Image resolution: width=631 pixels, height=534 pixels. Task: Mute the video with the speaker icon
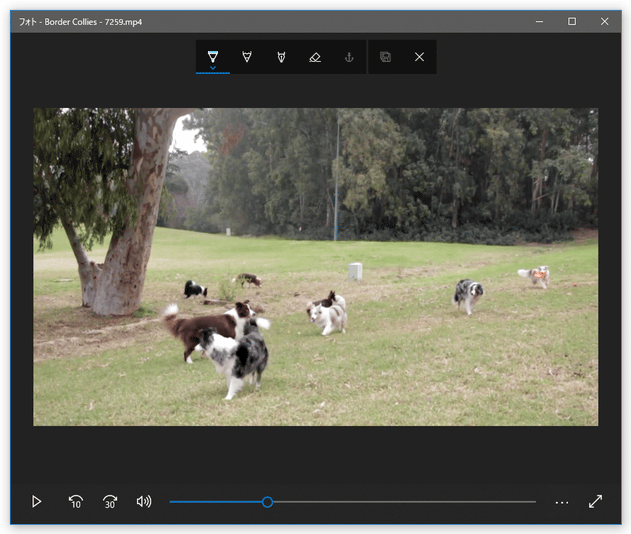coord(144,501)
